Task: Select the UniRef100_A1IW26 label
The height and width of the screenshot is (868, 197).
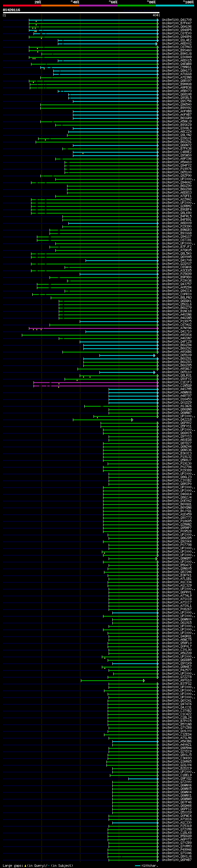Action: [x=176, y=406]
